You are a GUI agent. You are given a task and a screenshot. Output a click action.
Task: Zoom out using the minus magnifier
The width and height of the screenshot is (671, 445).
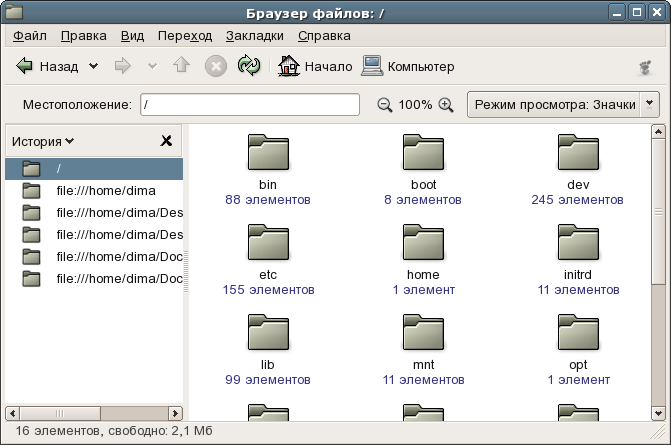[384, 105]
